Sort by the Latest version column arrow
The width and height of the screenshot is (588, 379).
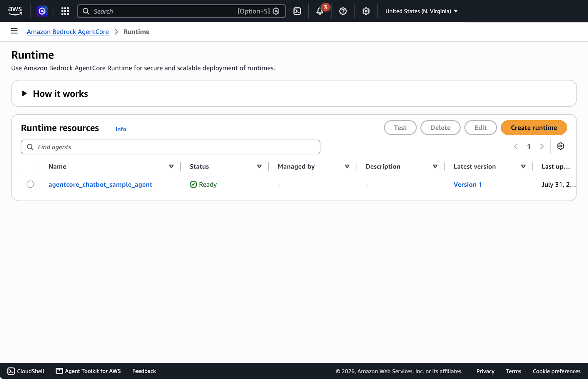coord(523,166)
